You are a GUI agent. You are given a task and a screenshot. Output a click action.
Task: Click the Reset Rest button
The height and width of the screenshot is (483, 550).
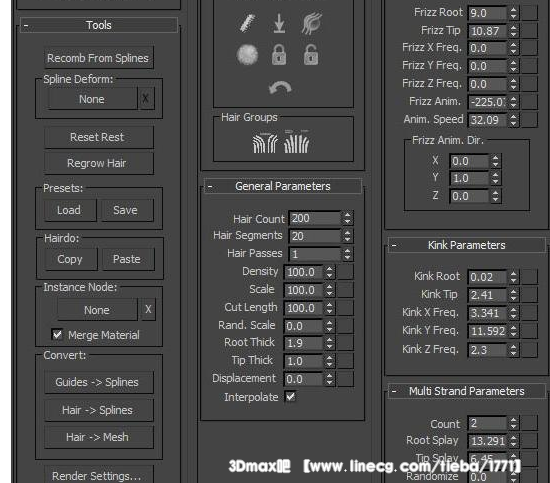[x=99, y=137]
